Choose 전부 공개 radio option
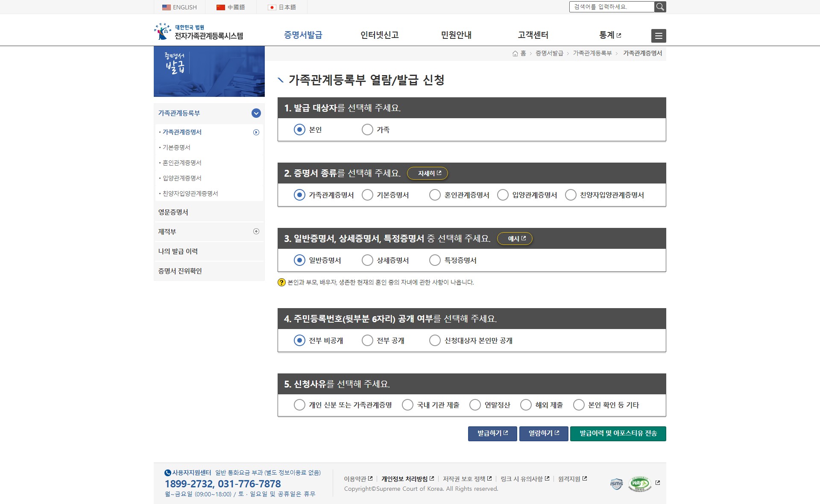Viewport: 820px width, 504px height. coord(367,341)
